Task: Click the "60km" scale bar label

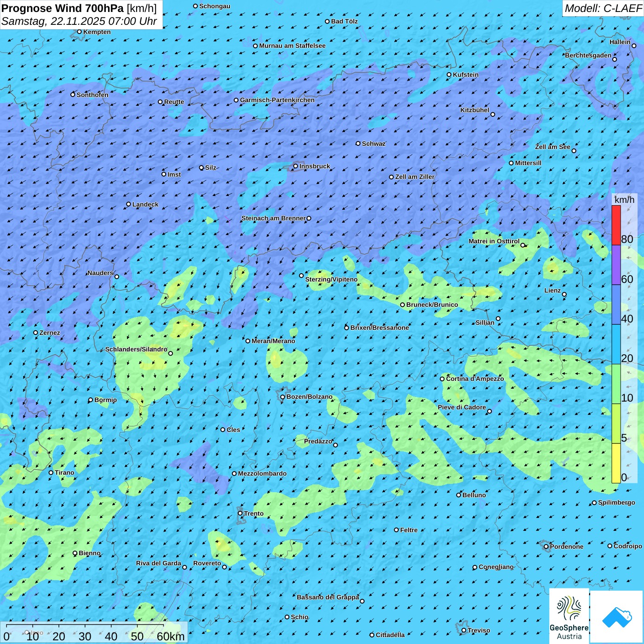Action: click(x=171, y=636)
